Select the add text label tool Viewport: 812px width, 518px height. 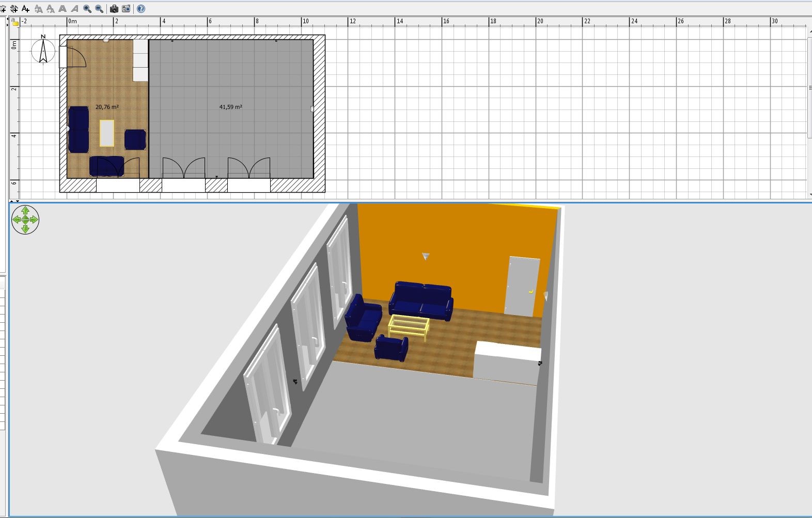tap(25, 9)
